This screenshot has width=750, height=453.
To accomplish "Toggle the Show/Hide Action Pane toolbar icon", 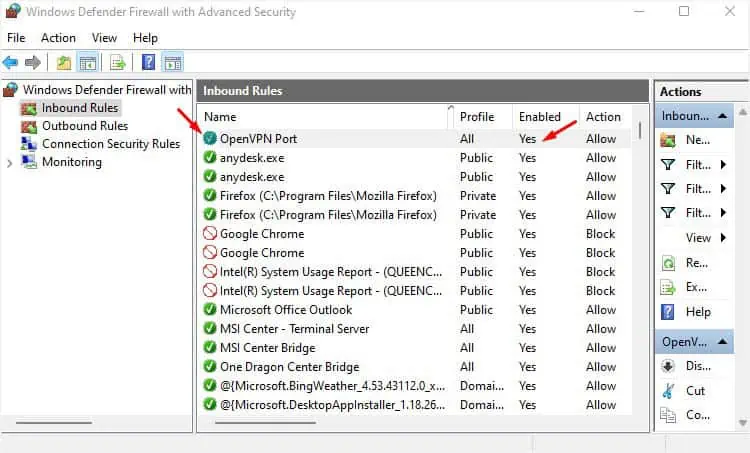I will (x=172, y=62).
